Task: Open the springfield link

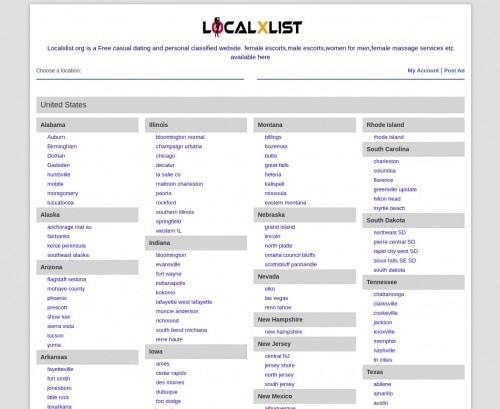Action: click(168, 221)
